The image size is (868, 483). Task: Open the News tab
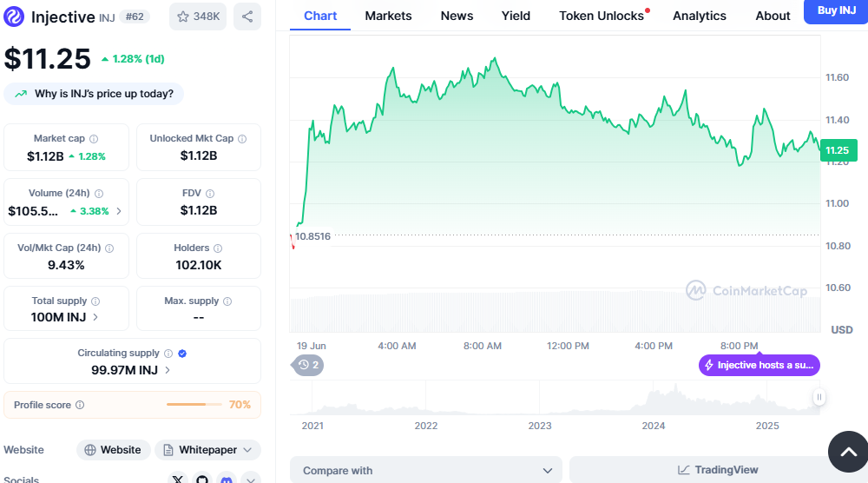[x=457, y=16]
